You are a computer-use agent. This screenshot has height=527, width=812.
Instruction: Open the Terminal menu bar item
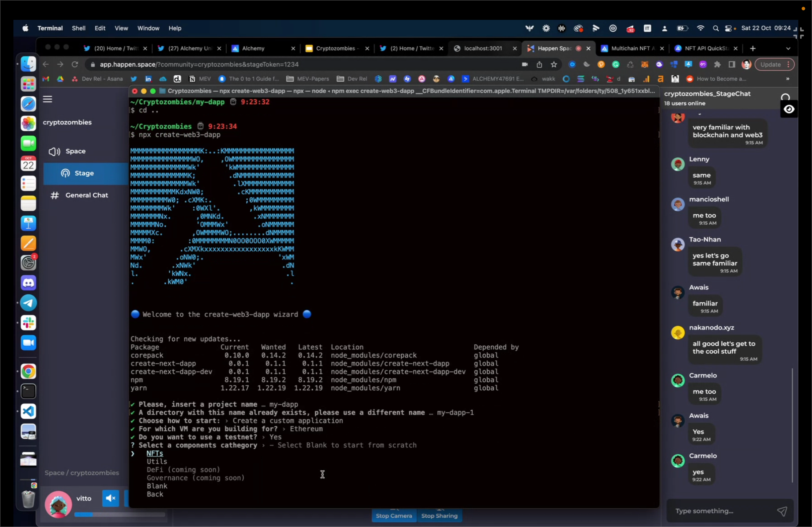click(50, 28)
